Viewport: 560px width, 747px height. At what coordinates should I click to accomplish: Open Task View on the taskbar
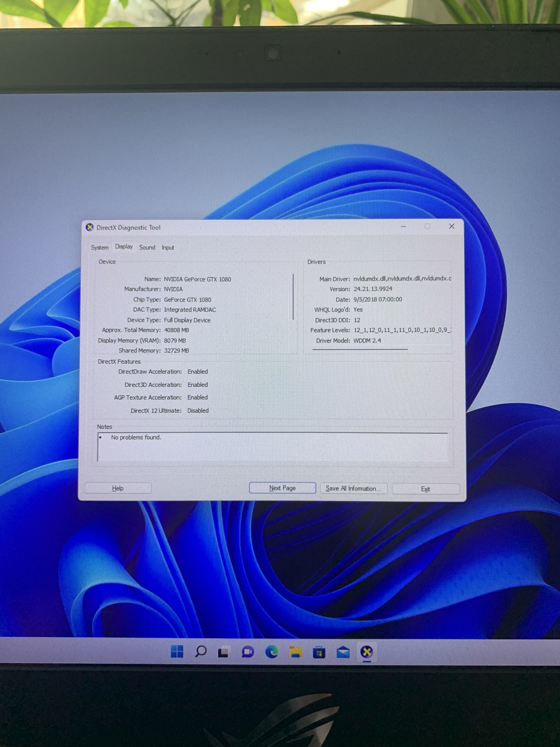(x=224, y=652)
